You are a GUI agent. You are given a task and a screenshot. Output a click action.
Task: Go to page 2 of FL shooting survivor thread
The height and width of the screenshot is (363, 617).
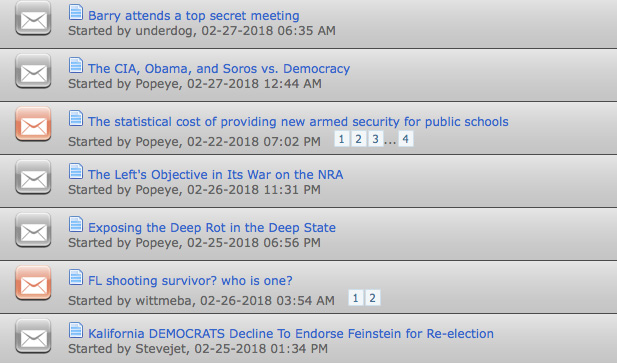[372, 298]
